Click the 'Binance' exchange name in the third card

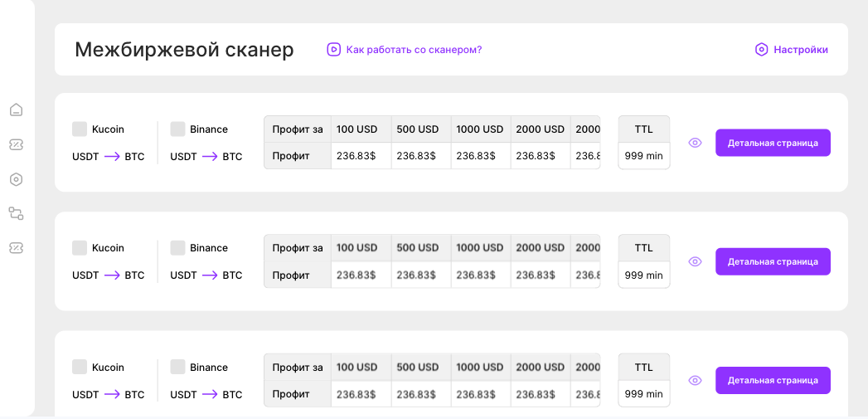point(209,367)
